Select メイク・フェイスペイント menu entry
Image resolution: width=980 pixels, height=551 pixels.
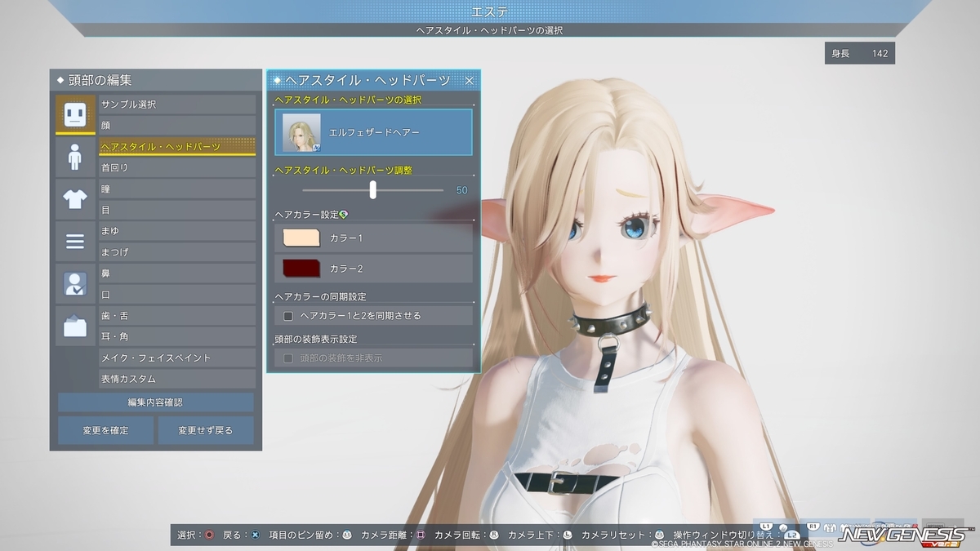click(177, 358)
